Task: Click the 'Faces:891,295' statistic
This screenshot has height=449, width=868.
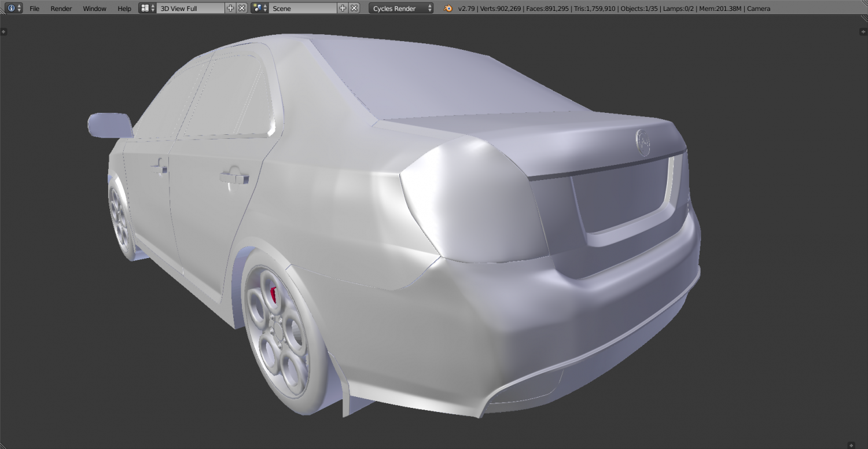Action: point(547,9)
